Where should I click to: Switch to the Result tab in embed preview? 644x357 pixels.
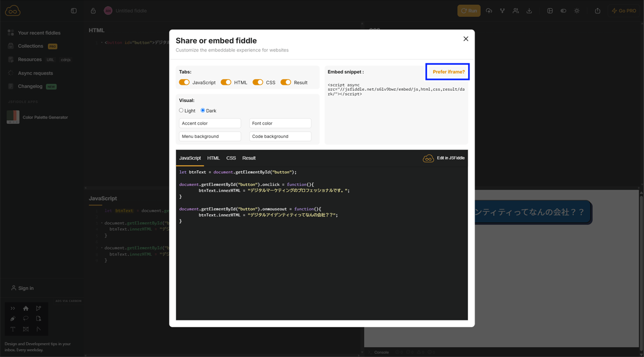249,158
